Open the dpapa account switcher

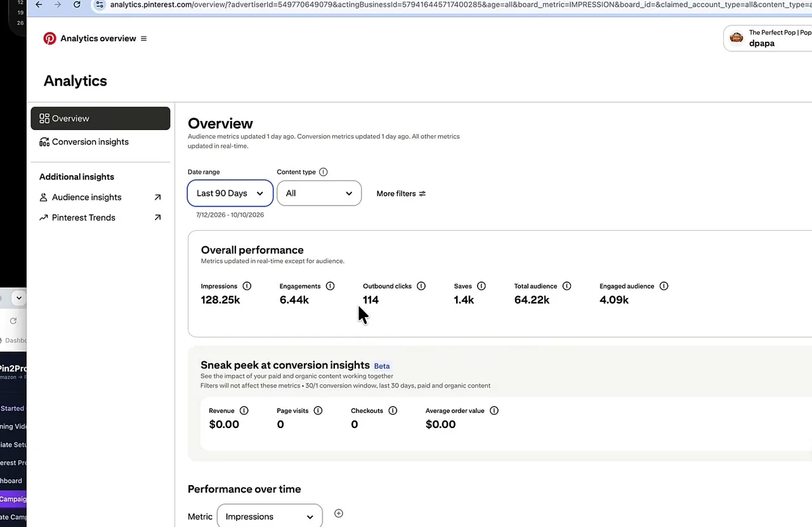click(768, 38)
